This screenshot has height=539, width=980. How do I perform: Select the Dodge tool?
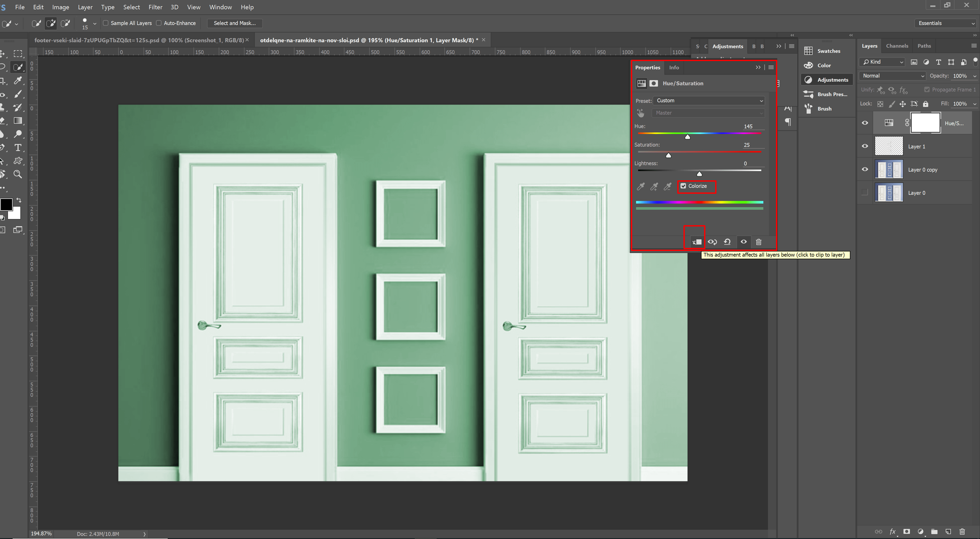(x=18, y=134)
